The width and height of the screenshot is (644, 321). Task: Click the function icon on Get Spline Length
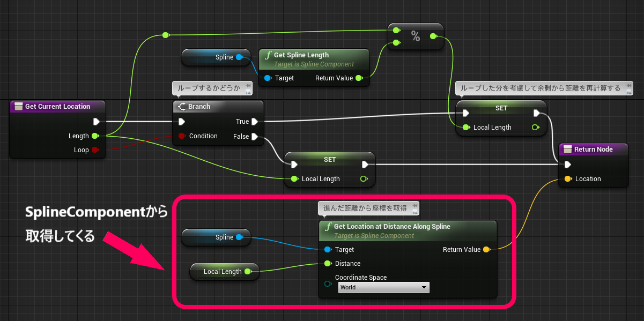[267, 55]
